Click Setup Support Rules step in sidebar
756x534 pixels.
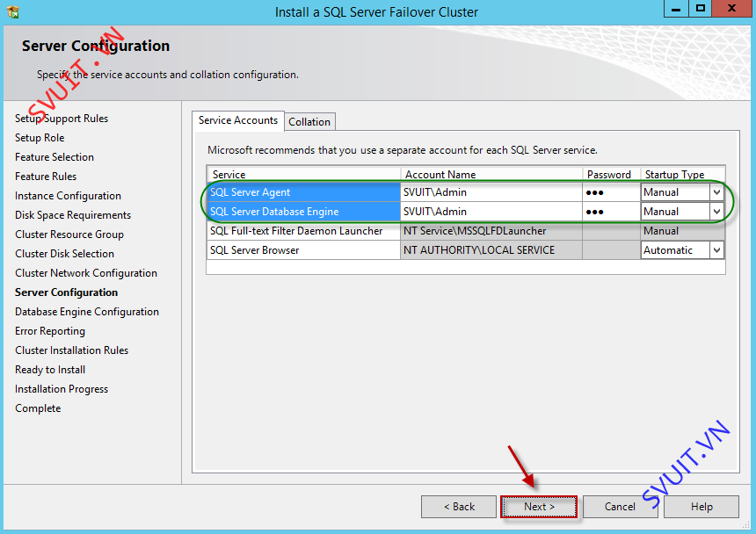[62, 119]
